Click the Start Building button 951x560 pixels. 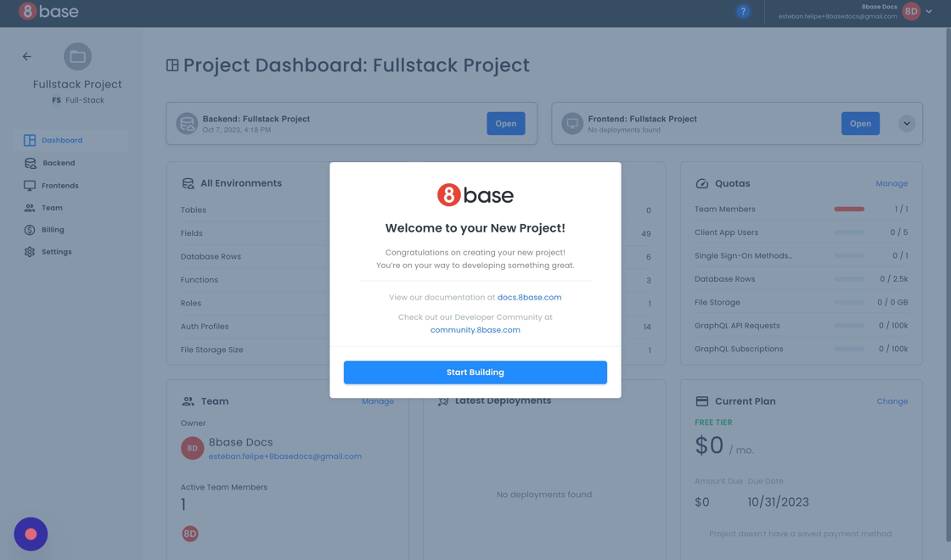tap(475, 372)
